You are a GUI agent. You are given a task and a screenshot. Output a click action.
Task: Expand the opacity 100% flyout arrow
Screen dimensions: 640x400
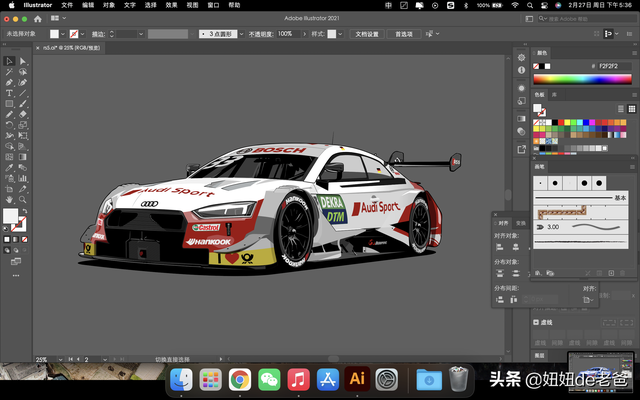(302, 34)
